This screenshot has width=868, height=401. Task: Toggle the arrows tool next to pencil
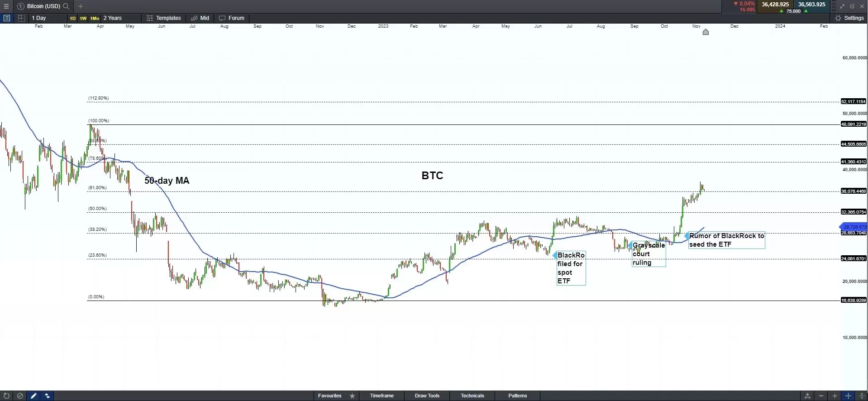[47, 396]
